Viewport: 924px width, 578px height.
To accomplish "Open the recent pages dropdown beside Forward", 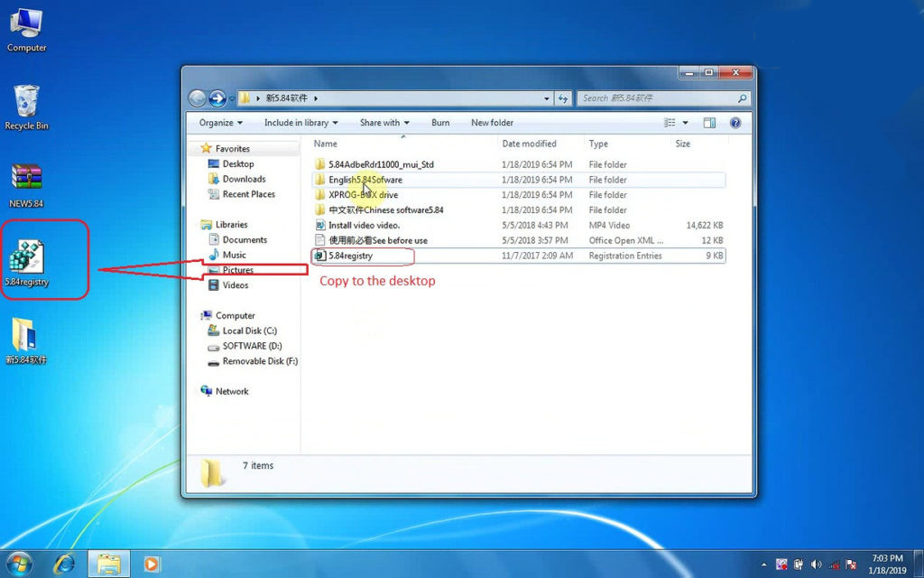I will [x=232, y=98].
